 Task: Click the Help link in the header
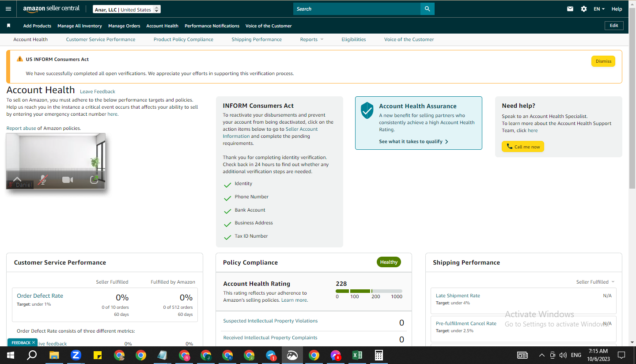click(617, 9)
